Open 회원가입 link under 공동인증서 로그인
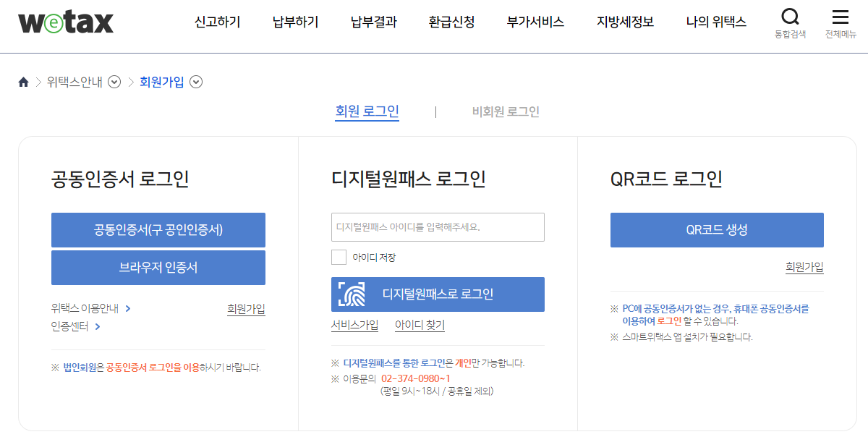The height and width of the screenshot is (437, 868). [246, 309]
